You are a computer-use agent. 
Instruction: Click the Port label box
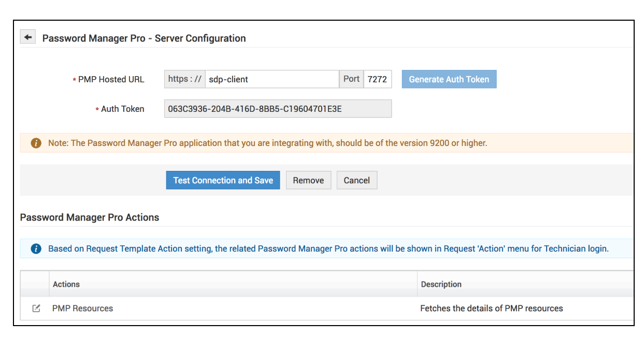(x=351, y=79)
